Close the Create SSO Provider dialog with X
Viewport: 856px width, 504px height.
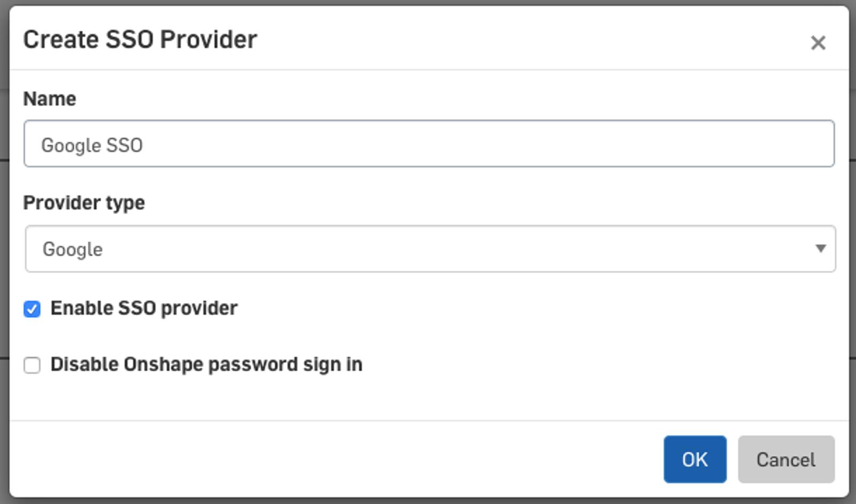(x=817, y=43)
